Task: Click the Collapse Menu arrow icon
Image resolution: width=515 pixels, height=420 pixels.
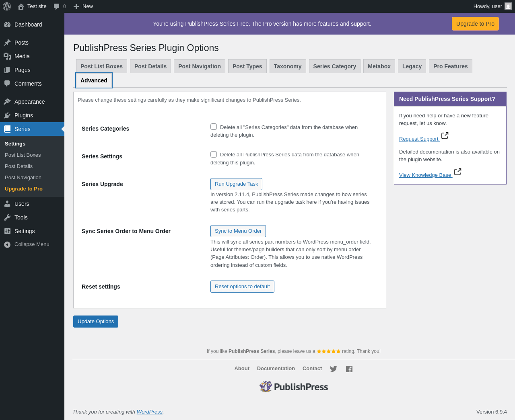Action: [x=7, y=244]
